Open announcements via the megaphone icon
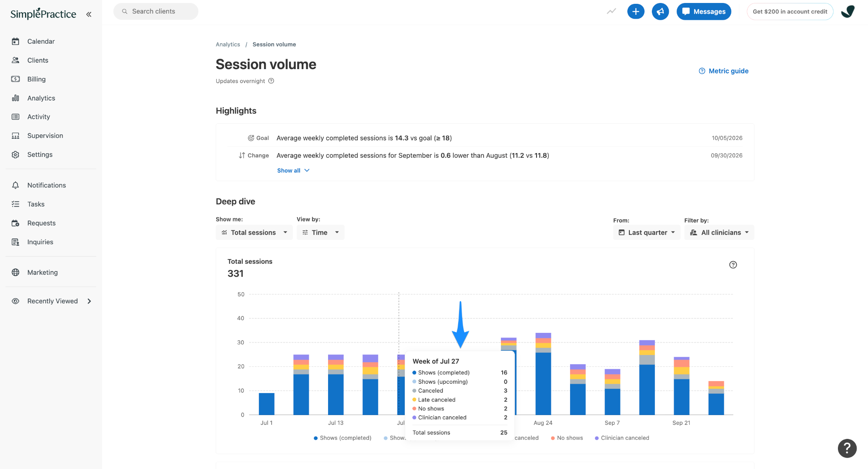 pyautogui.click(x=660, y=11)
